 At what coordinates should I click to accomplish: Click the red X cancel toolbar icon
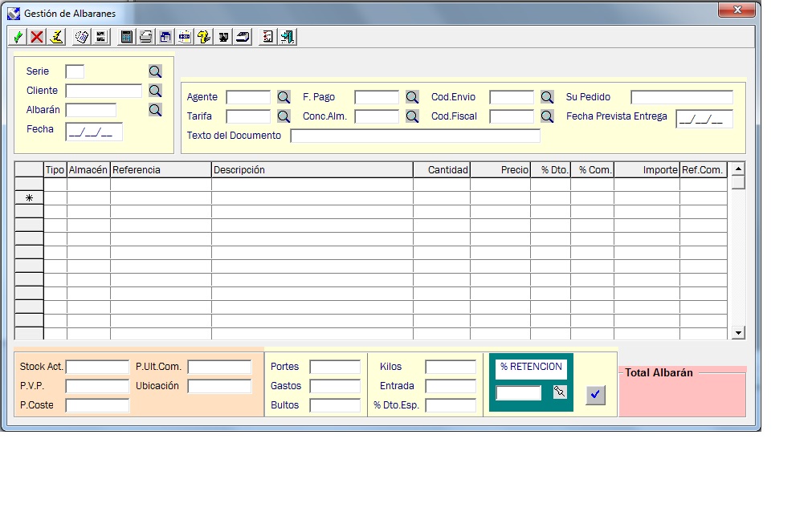37,37
